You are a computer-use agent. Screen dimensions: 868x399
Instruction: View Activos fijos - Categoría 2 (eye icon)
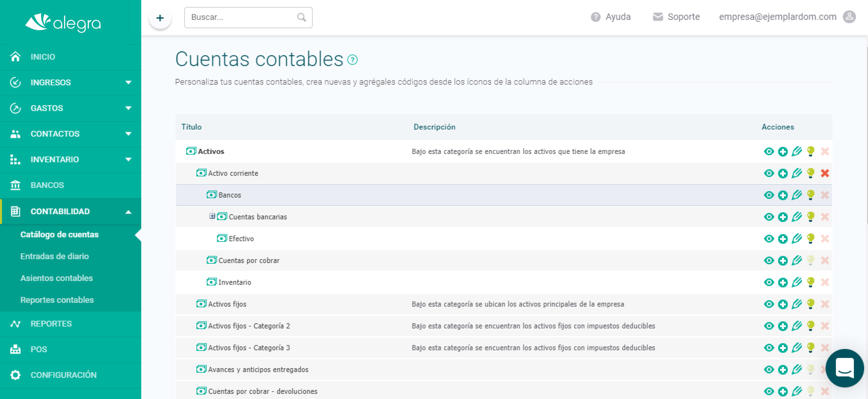pyautogui.click(x=769, y=326)
